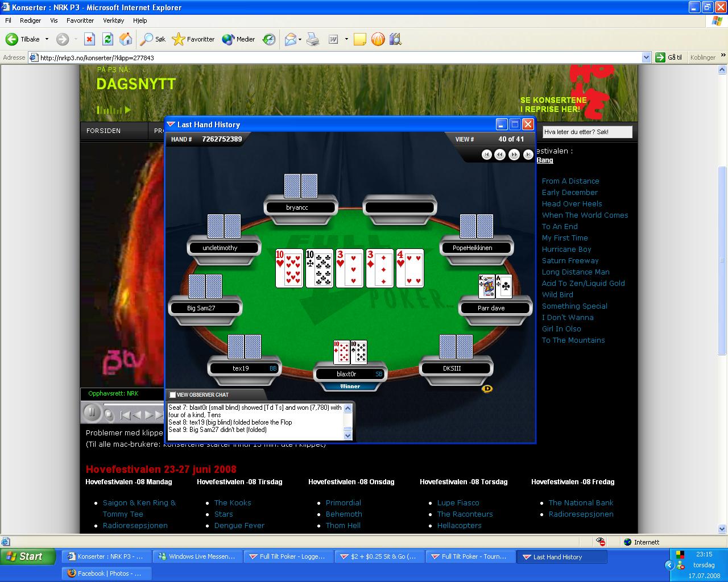Pause the NRK media player
Viewport: 728px width, 582px height.
pyautogui.click(x=91, y=412)
